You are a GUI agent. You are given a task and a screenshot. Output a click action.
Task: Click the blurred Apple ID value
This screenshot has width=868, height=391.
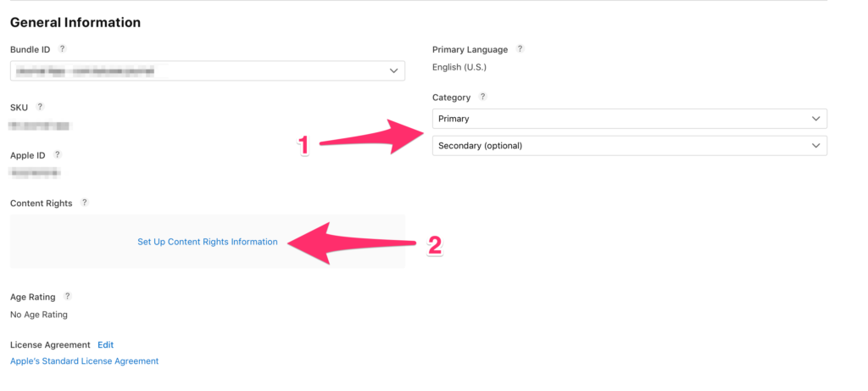click(x=36, y=173)
